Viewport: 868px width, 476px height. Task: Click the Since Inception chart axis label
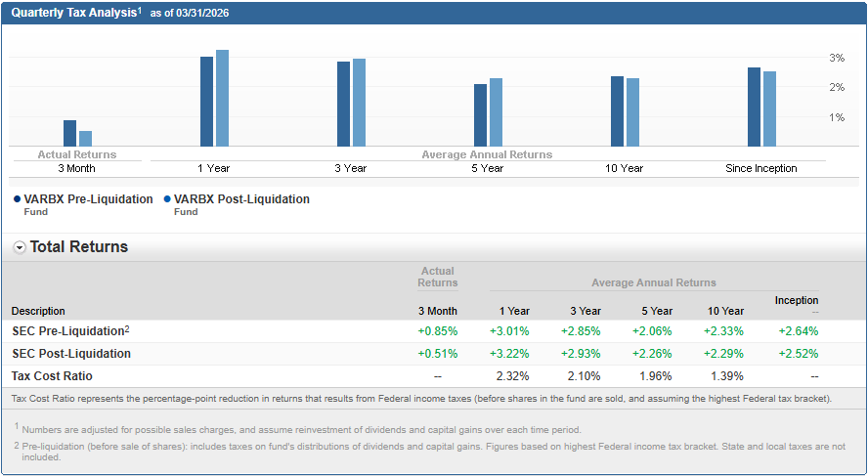pos(761,168)
